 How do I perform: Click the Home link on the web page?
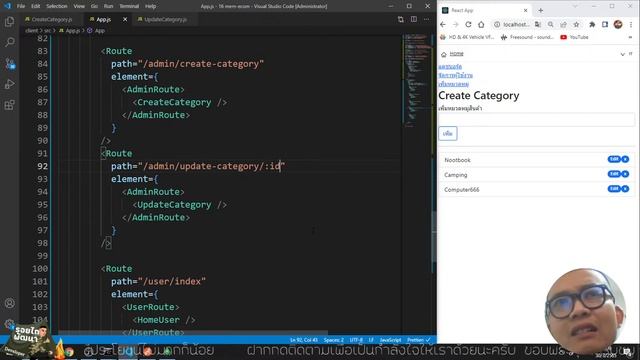point(456,54)
